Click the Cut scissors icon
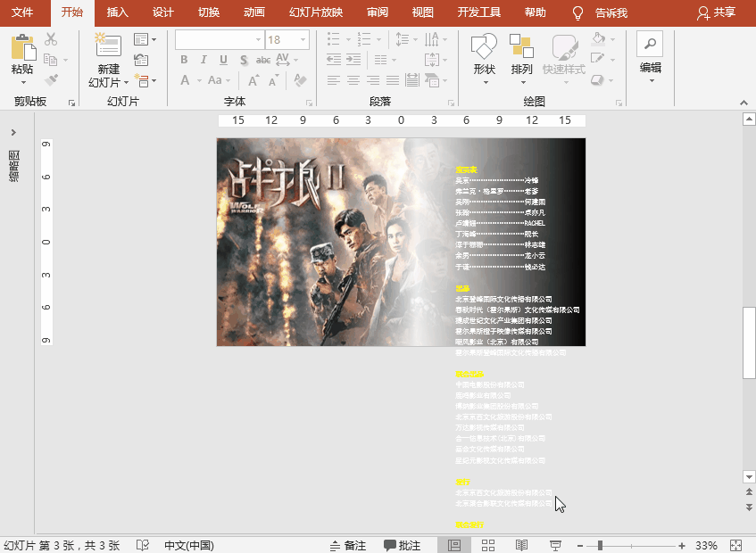This screenshot has height=553, width=756. tap(51, 39)
